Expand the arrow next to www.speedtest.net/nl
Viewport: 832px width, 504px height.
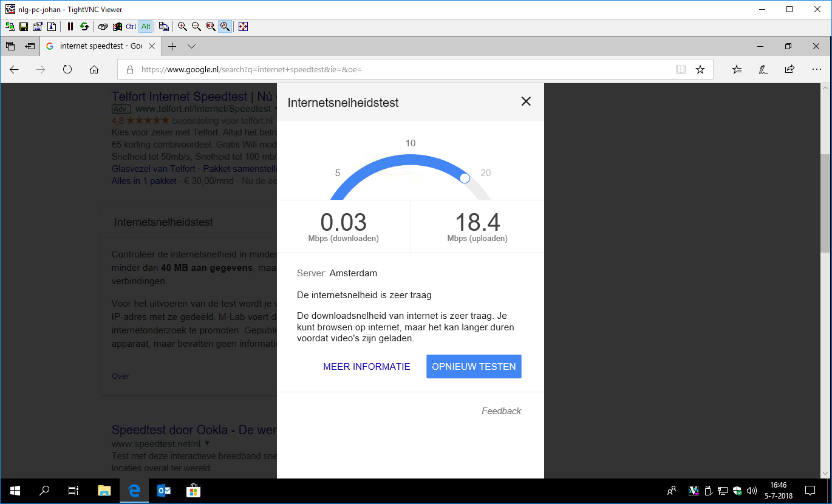tap(208, 444)
